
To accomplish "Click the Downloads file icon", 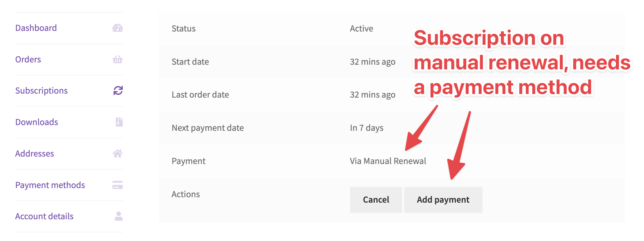I will (119, 122).
